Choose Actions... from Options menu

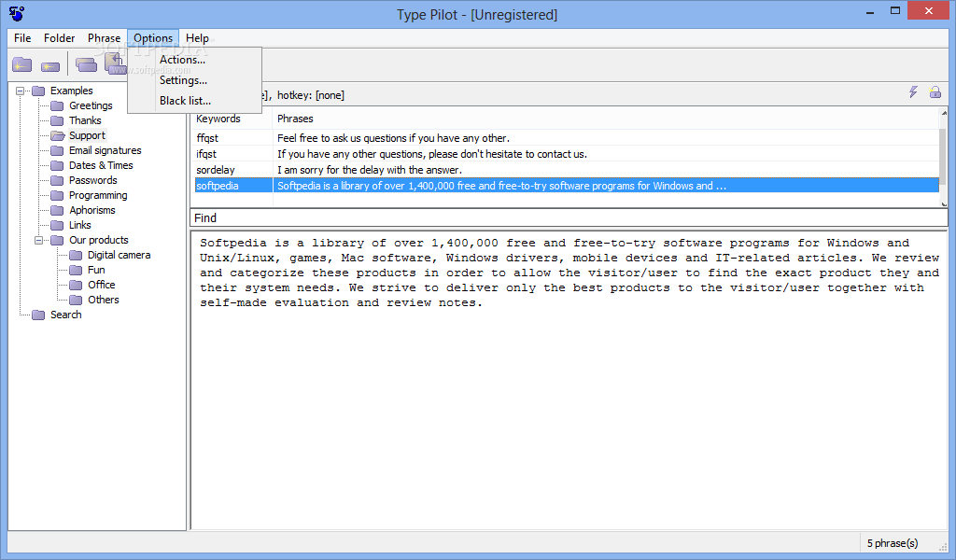(194, 60)
